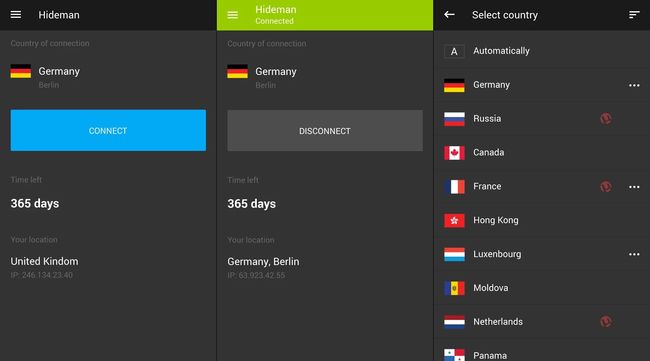
Task: Click the German flag above the DISCONNECT button
Action: [x=238, y=72]
